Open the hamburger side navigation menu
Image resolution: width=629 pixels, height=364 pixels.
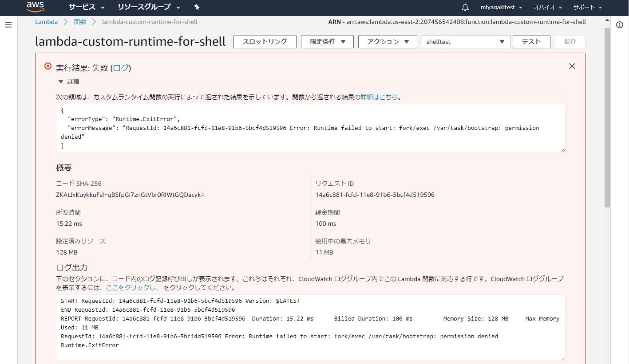coord(8,25)
